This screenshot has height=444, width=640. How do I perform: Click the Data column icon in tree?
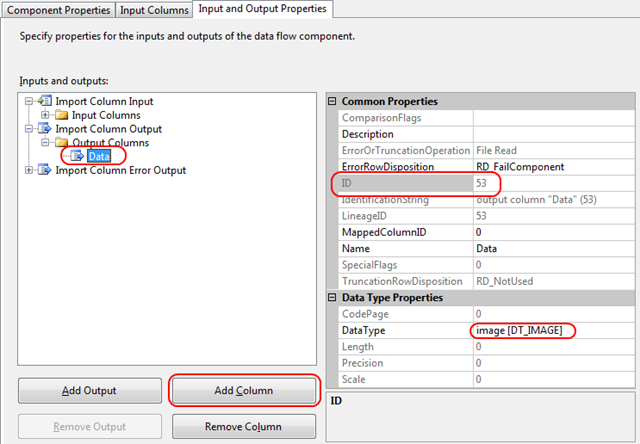[x=77, y=156]
